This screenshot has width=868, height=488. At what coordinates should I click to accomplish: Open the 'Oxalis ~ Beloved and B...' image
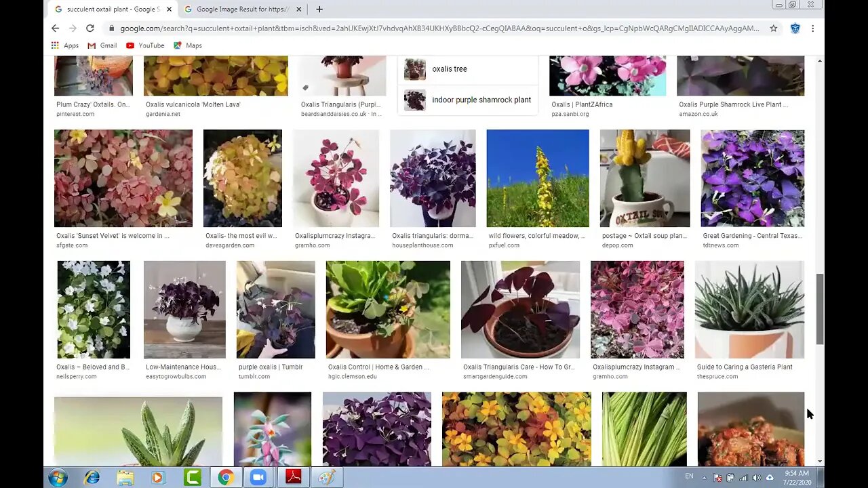[x=94, y=310]
